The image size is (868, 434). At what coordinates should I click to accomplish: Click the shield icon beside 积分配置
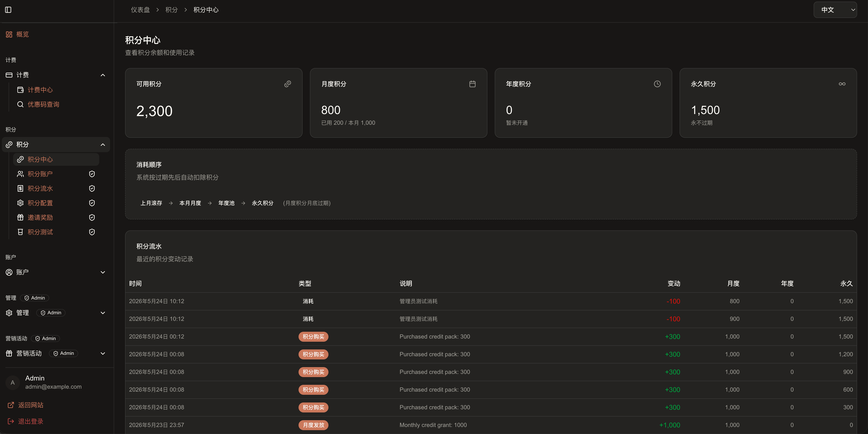tap(92, 203)
